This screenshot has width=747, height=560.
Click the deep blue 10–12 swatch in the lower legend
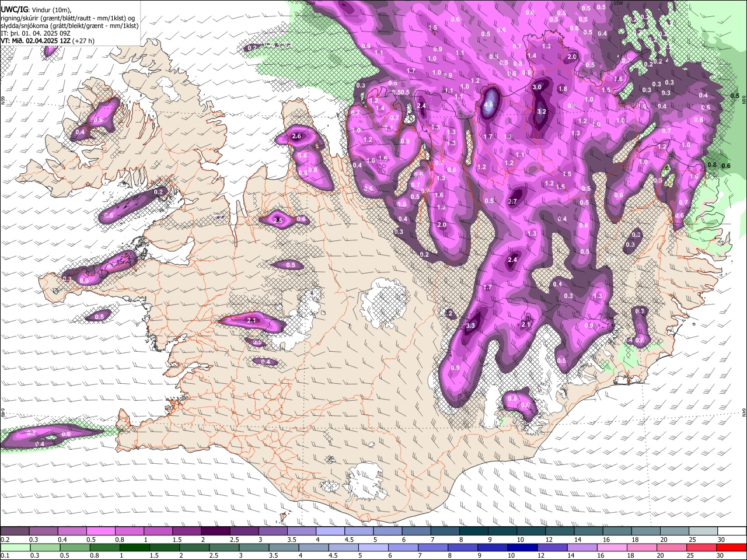click(522, 547)
